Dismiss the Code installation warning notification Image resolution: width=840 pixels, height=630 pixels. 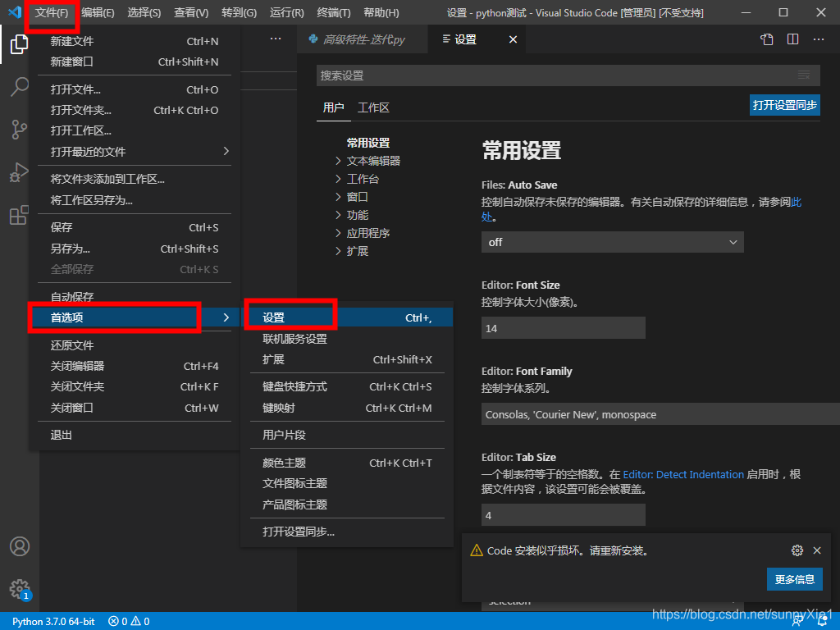(817, 550)
